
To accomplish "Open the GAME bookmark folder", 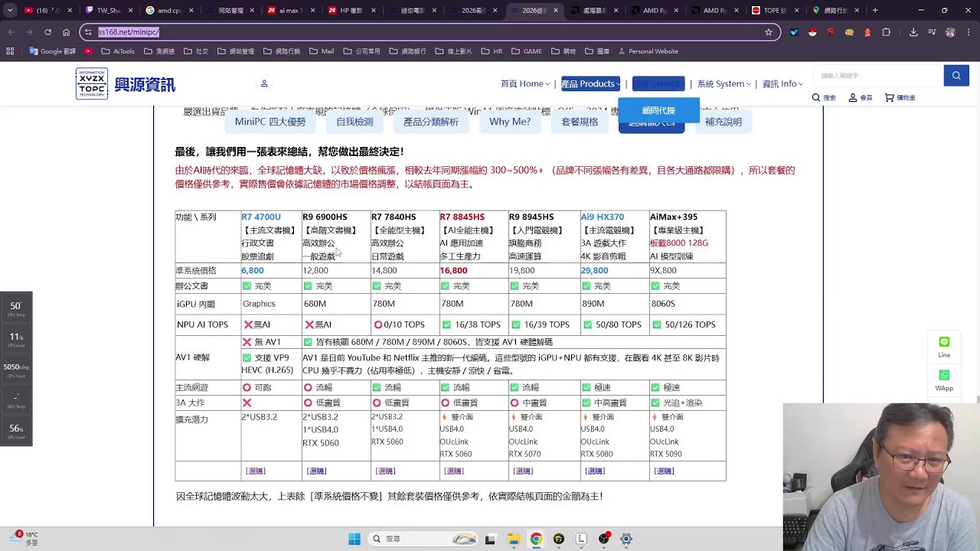I will point(527,51).
